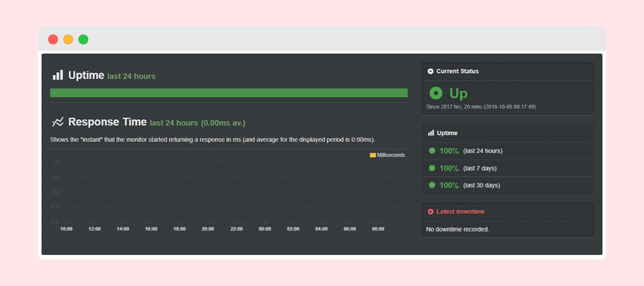Click the 08:00 marker on chart axis
This screenshot has height=286, width=644.
tap(378, 229)
